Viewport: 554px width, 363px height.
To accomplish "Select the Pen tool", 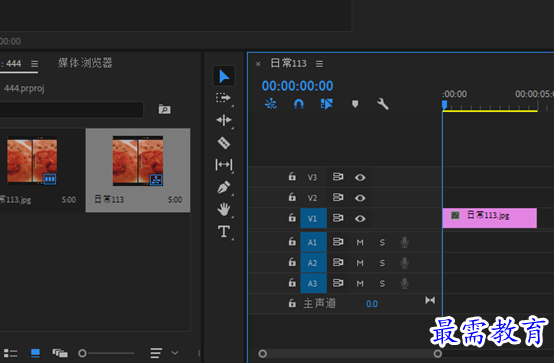I will click(x=224, y=188).
